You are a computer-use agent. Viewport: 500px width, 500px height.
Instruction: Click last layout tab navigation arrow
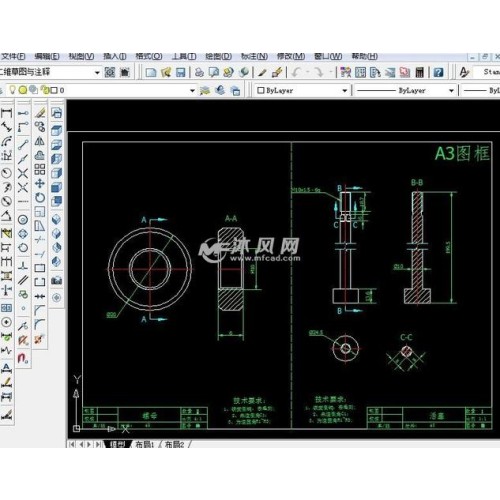(x=98, y=444)
